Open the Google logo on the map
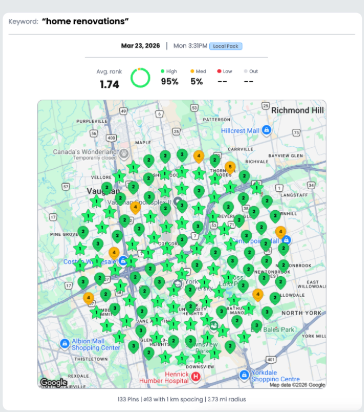Image resolution: width=364 pixels, height=412 pixels. [x=53, y=383]
